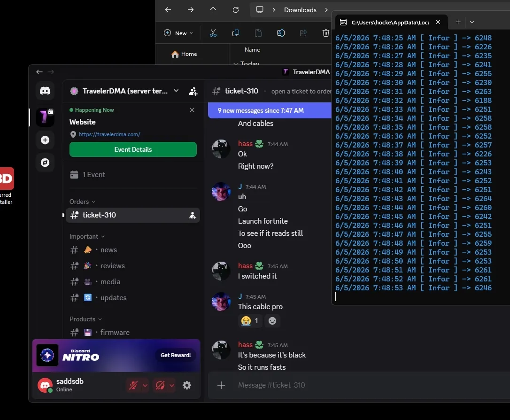Add a reaction with the smiley icon
The width and height of the screenshot is (510, 420).
point(272,321)
